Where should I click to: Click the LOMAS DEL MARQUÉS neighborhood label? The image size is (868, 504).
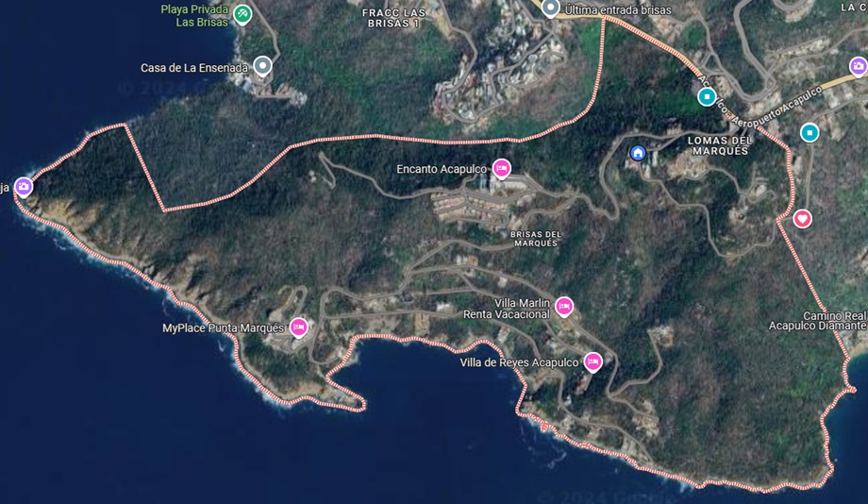[x=720, y=145]
